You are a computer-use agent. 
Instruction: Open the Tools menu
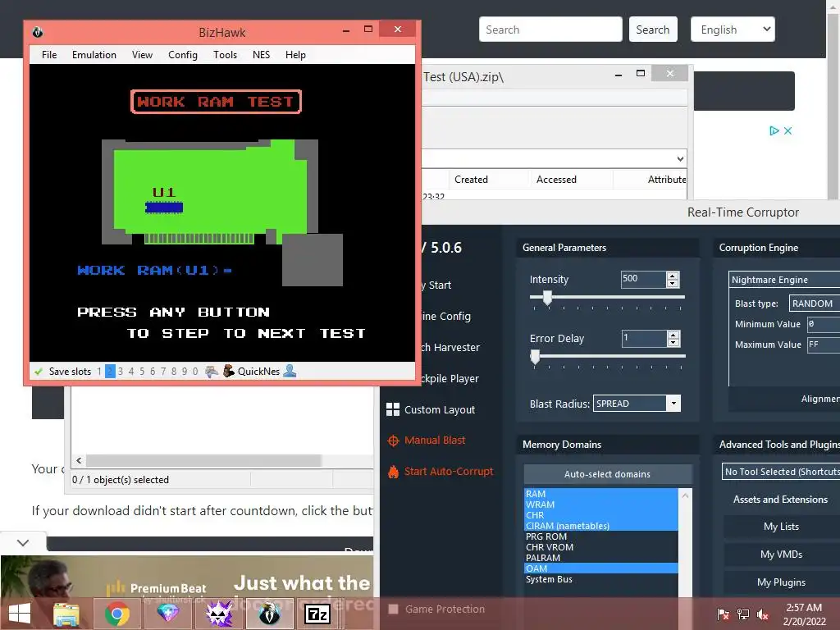pyautogui.click(x=225, y=55)
